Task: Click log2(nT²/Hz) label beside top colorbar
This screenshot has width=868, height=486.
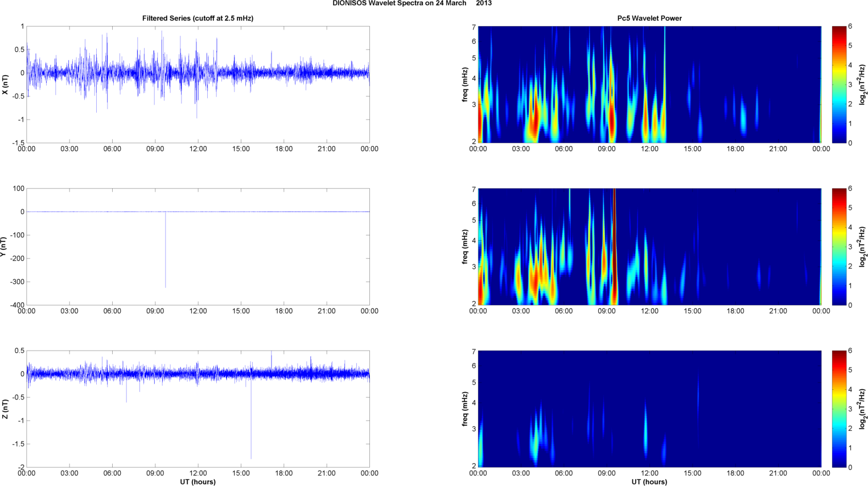Action: click(863, 84)
